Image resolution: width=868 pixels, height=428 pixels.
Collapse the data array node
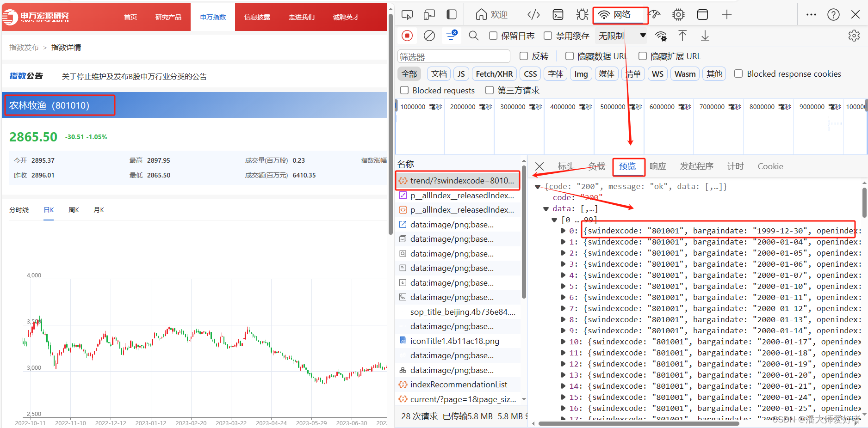546,209
